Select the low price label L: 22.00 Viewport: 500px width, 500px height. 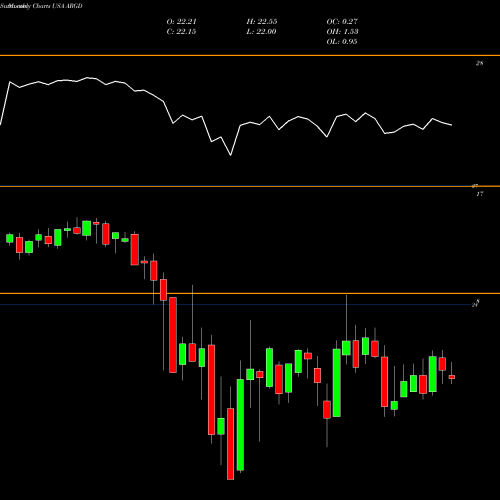[261, 32]
